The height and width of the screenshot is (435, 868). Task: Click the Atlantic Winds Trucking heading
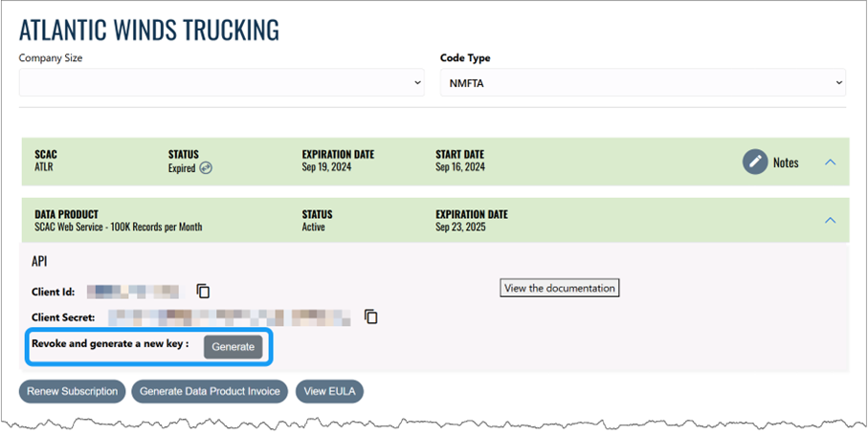[149, 30]
